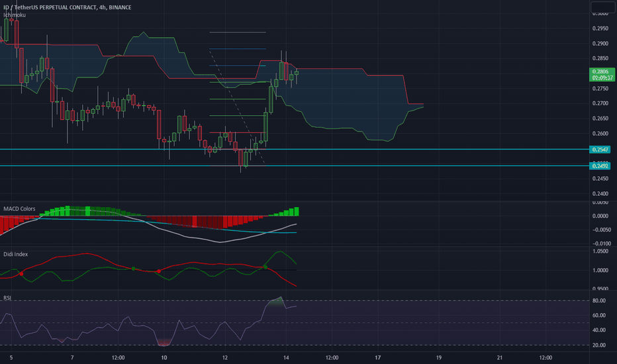
Task: Select the Ichimoku indicator label
Action: tap(15, 15)
